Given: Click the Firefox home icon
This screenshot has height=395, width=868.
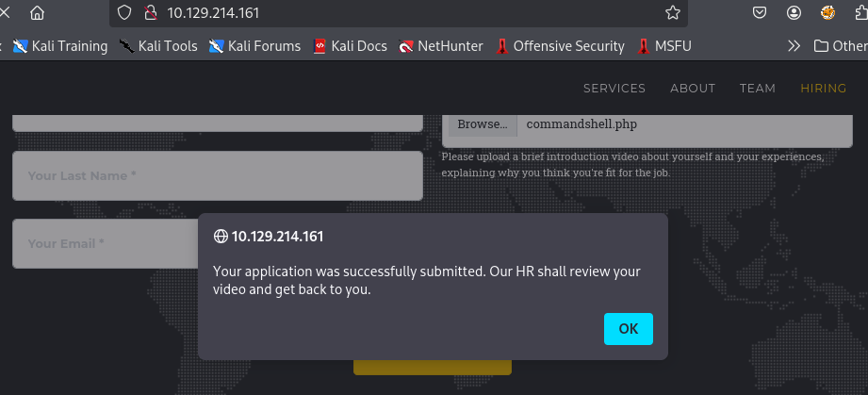Looking at the screenshot, I should 38,13.
